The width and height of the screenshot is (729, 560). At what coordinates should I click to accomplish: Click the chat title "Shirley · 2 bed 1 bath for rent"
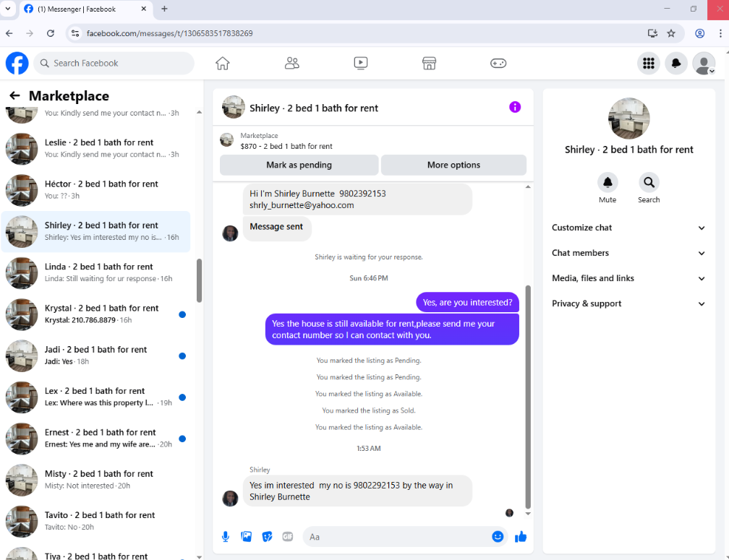coord(314,108)
